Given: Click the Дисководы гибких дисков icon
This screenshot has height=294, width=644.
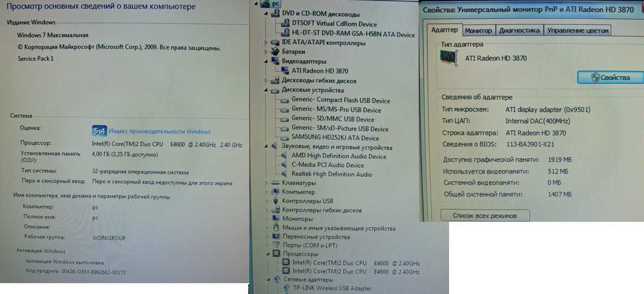Looking at the screenshot, I should point(275,81).
